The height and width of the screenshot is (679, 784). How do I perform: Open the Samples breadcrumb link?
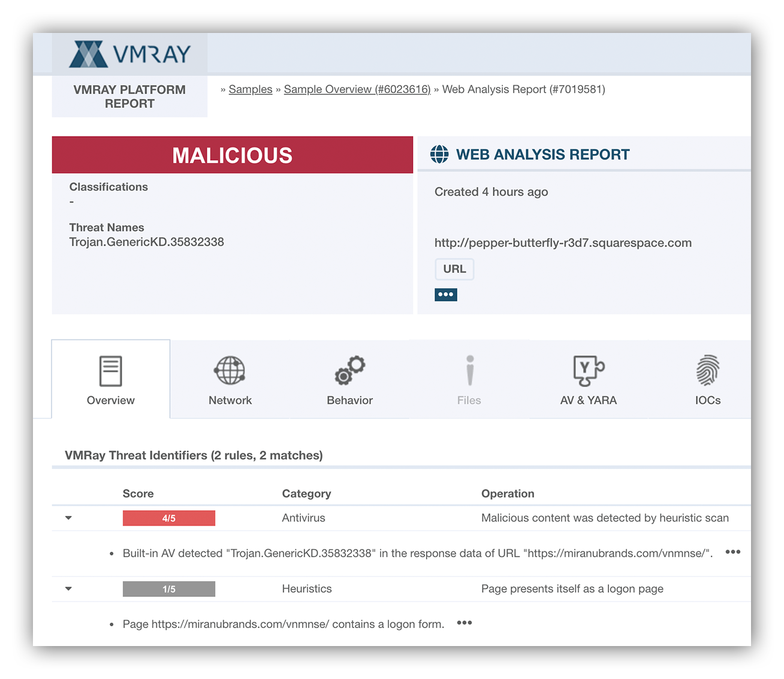point(251,89)
